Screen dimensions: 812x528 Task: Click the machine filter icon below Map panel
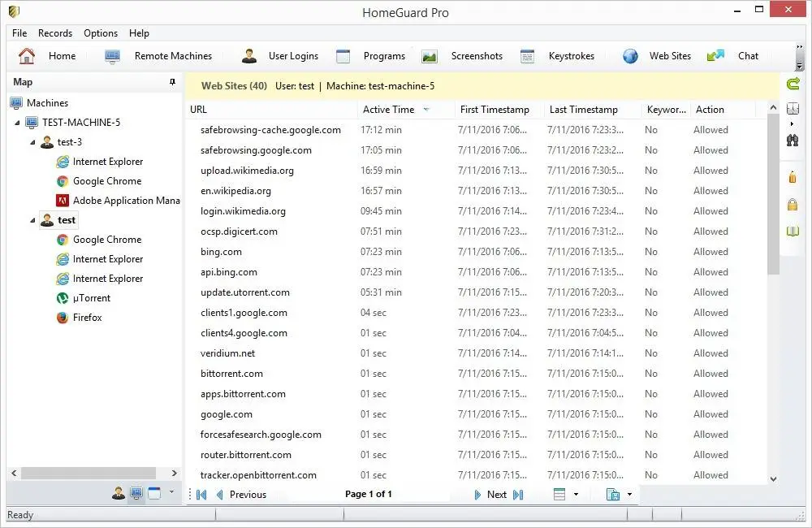pos(136,493)
